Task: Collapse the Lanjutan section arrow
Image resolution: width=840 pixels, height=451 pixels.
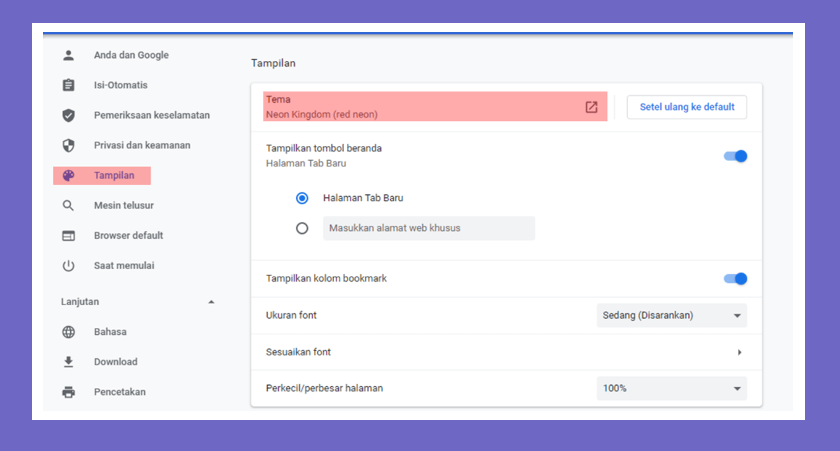Action: [211, 302]
